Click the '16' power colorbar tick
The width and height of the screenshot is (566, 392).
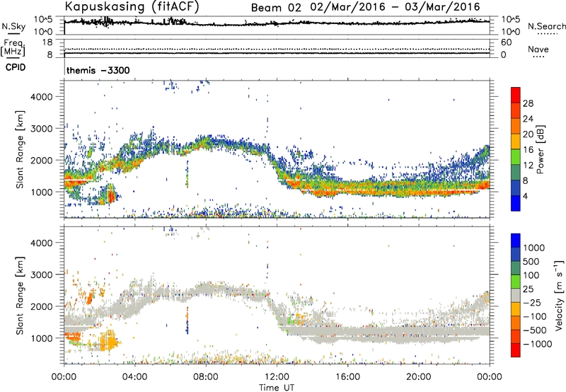point(528,150)
